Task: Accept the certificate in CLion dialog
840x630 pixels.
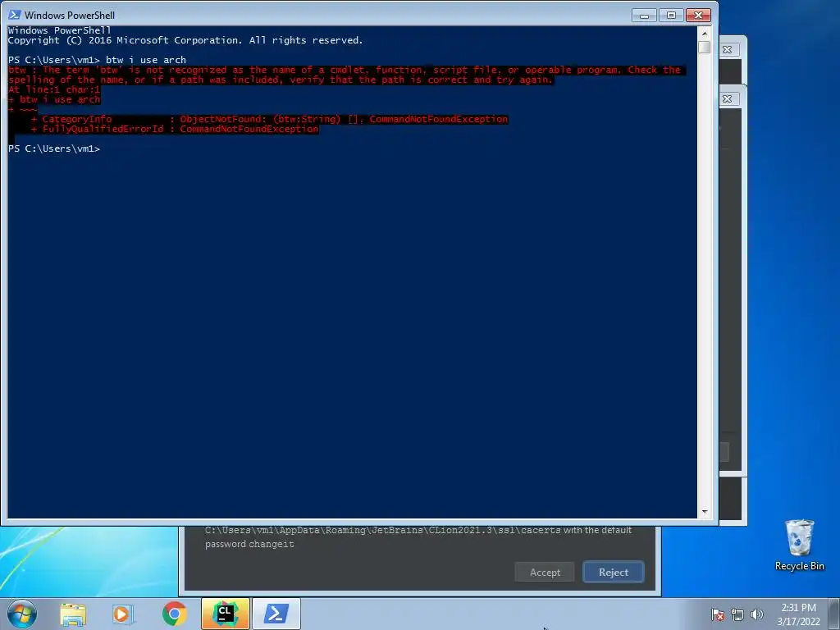Action: tap(545, 572)
